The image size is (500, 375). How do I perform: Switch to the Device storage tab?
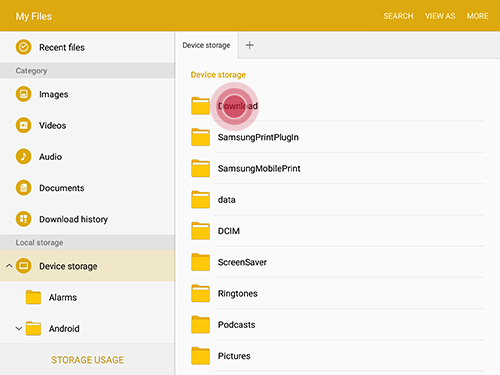tap(206, 45)
